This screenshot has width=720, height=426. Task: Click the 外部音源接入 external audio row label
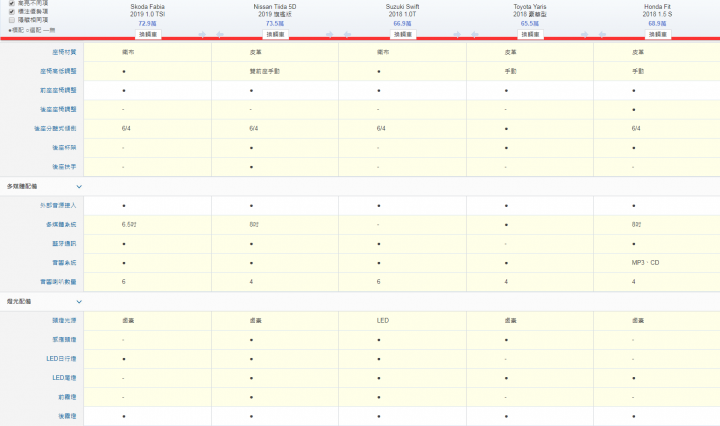pyautogui.click(x=58, y=206)
